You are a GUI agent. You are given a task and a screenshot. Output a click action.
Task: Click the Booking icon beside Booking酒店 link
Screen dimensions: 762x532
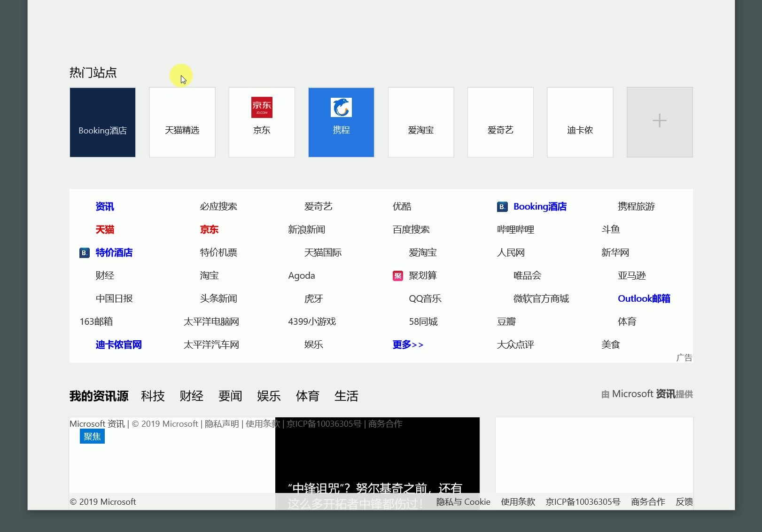point(502,207)
